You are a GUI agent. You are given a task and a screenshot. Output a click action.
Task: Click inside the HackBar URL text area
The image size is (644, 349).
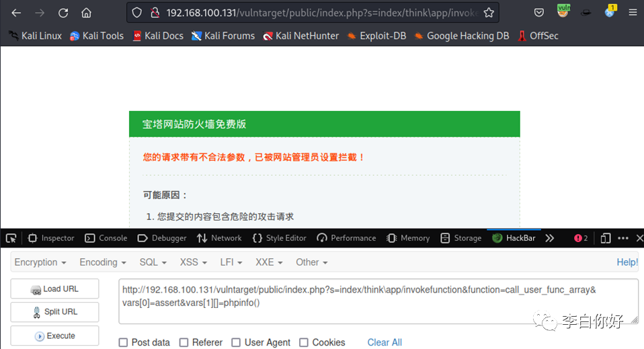tap(378, 301)
